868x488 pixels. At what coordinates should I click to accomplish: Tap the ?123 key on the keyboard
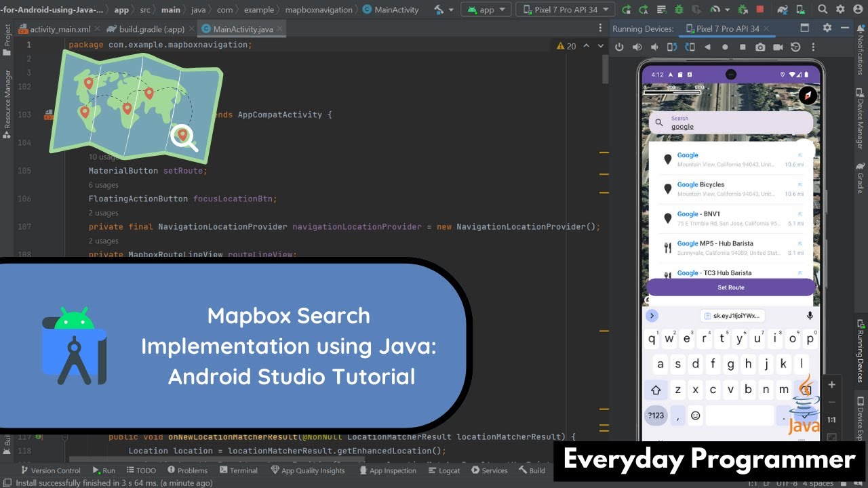pyautogui.click(x=656, y=415)
